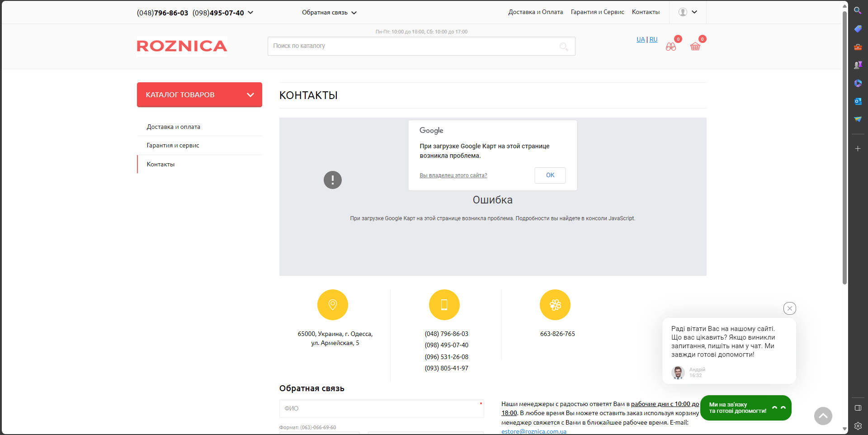868x435 pixels.
Task: Close the chat greeting popup
Action: click(789, 308)
